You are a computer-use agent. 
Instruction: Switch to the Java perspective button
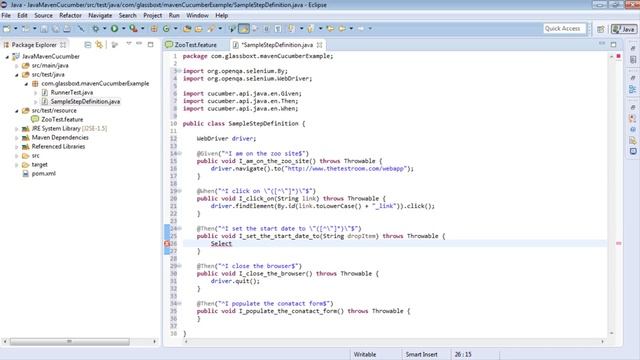point(624,29)
